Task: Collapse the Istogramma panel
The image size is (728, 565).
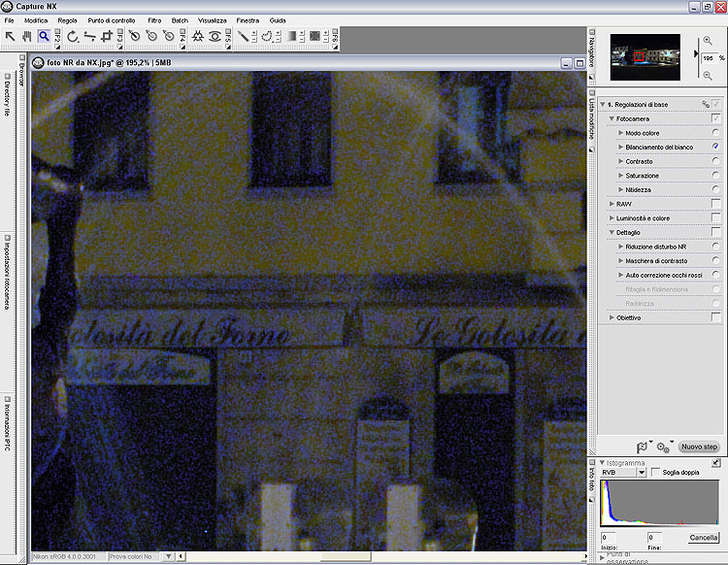Action: 603,463
